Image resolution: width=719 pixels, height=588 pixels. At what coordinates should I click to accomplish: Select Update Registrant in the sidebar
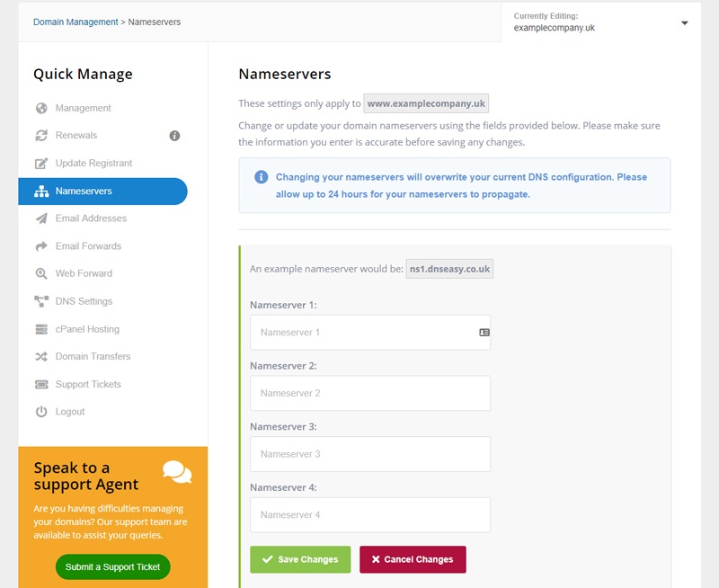[x=93, y=164]
